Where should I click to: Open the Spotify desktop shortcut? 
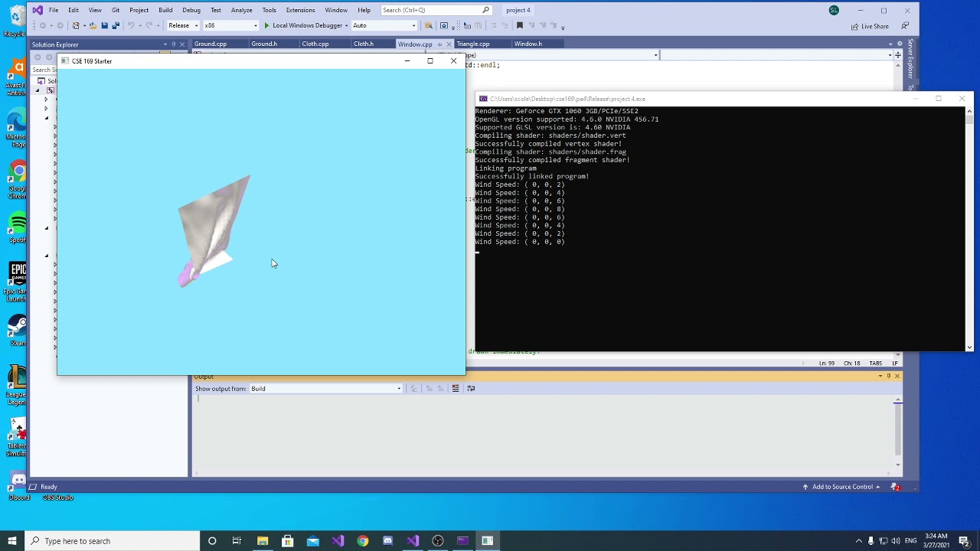18,227
